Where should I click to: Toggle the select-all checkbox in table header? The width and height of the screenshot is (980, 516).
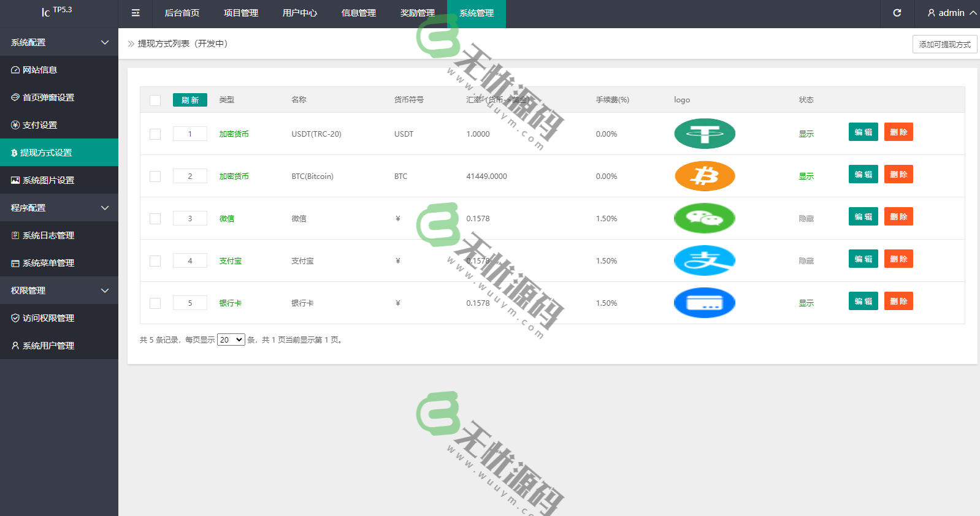tap(155, 101)
